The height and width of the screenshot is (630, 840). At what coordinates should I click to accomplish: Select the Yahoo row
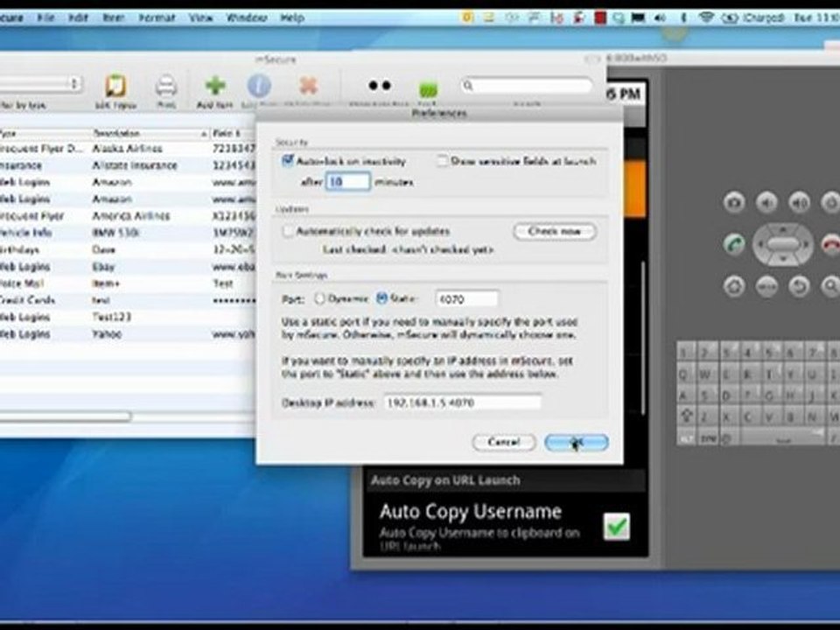point(128,333)
